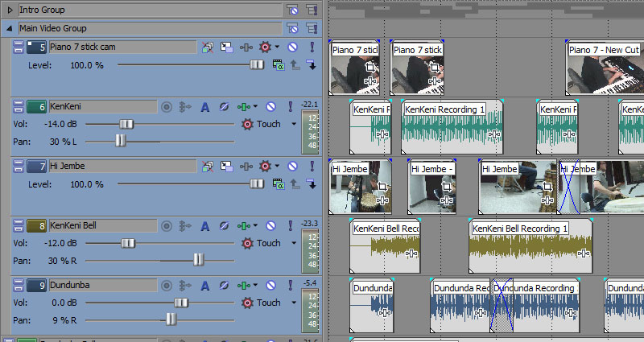Collapse the Main Video Group
This screenshot has height=342, width=644.
[x=9, y=28]
